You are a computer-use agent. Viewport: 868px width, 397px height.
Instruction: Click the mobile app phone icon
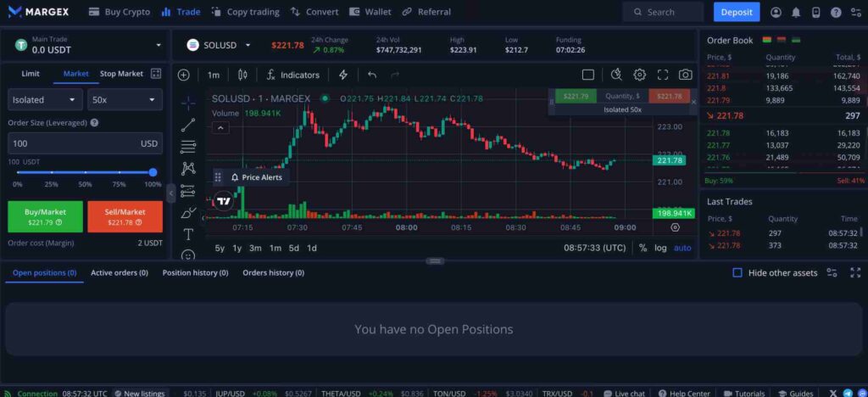[x=816, y=12]
